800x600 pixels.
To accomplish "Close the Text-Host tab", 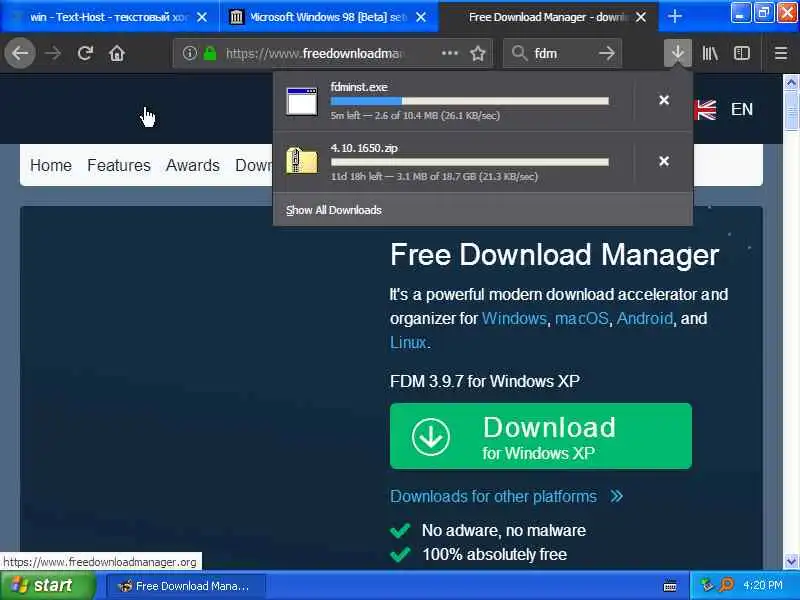I will 202,17.
